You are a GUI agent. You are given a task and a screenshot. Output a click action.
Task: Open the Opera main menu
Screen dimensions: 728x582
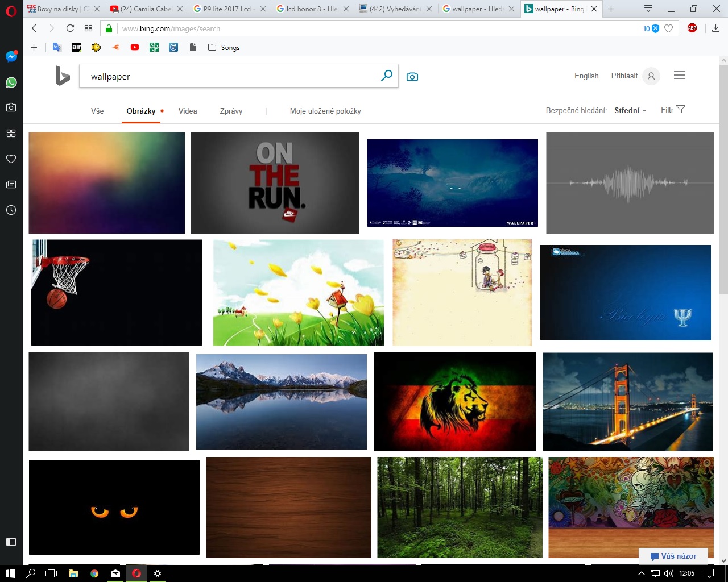click(11, 11)
